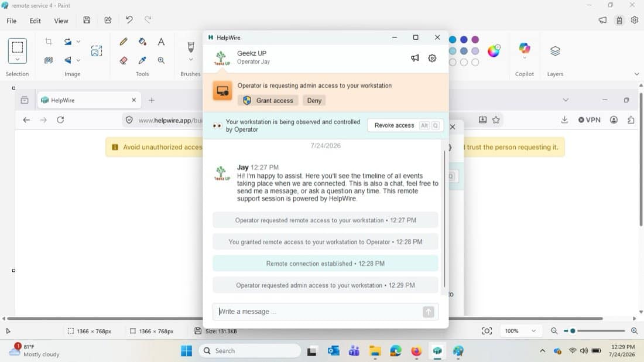The height and width of the screenshot is (362, 644).
Task: Click the fit to window icon in status bar
Action: click(487, 331)
